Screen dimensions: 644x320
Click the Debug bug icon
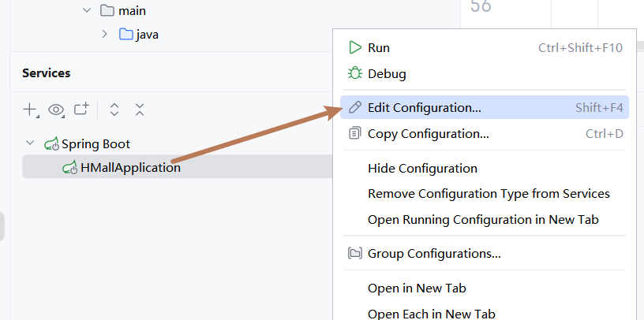point(355,74)
